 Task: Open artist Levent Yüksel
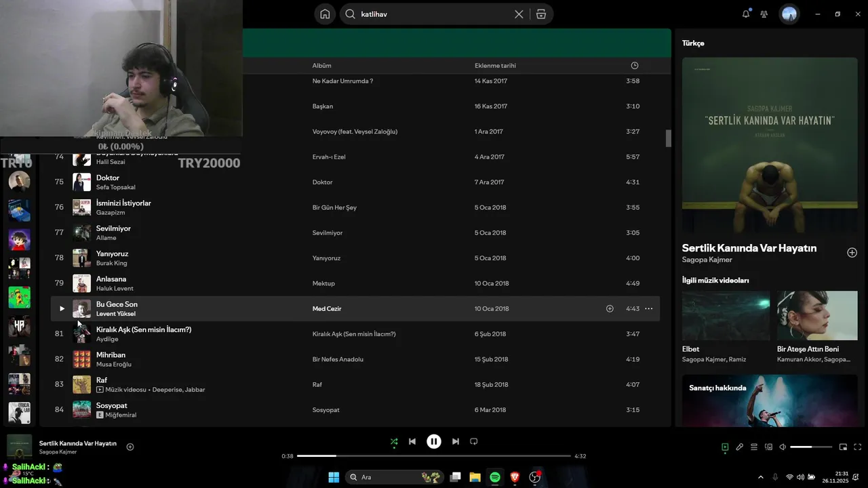click(x=116, y=314)
